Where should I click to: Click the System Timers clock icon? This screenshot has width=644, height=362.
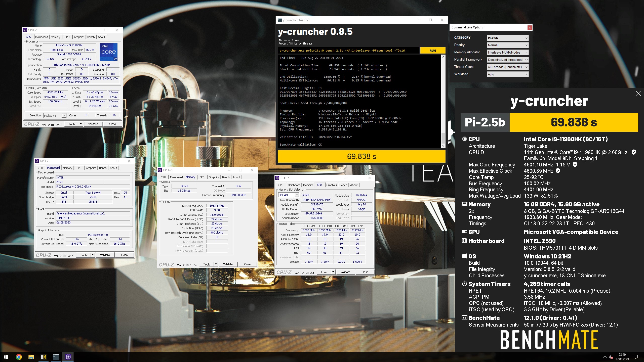[464, 284]
